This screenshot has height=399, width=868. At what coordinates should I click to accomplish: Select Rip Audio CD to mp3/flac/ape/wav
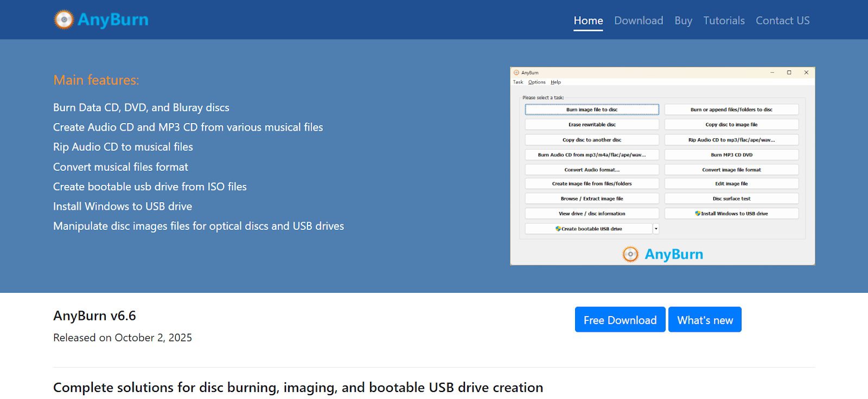point(731,140)
